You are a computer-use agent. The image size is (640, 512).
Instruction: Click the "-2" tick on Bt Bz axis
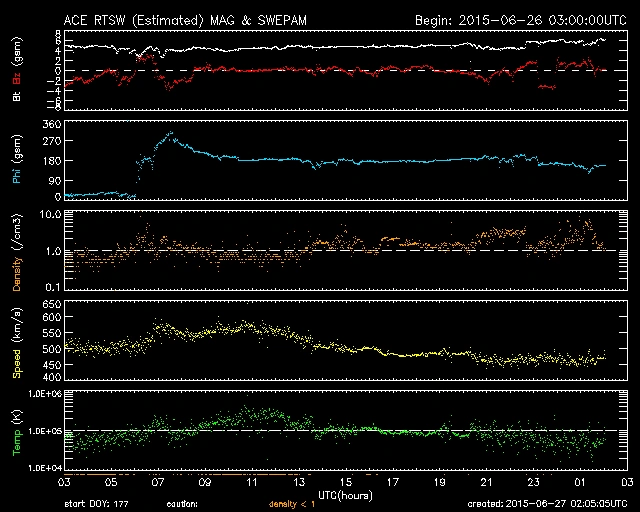pos(54,81)
